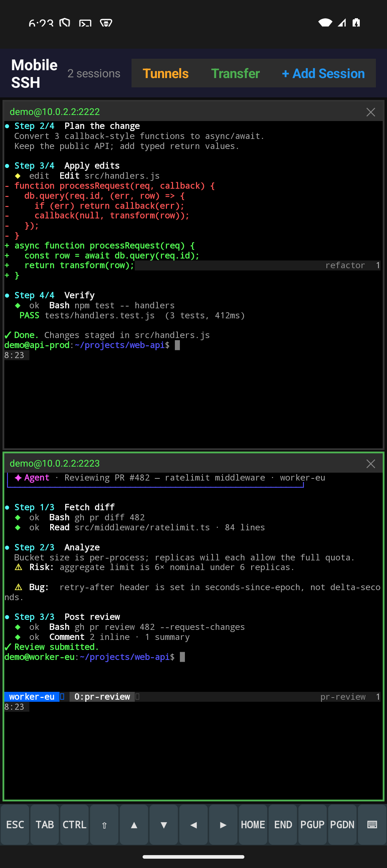Open the Tunnels tab
The width and height of the screenshot is (387, 868).
click(166, 73)
